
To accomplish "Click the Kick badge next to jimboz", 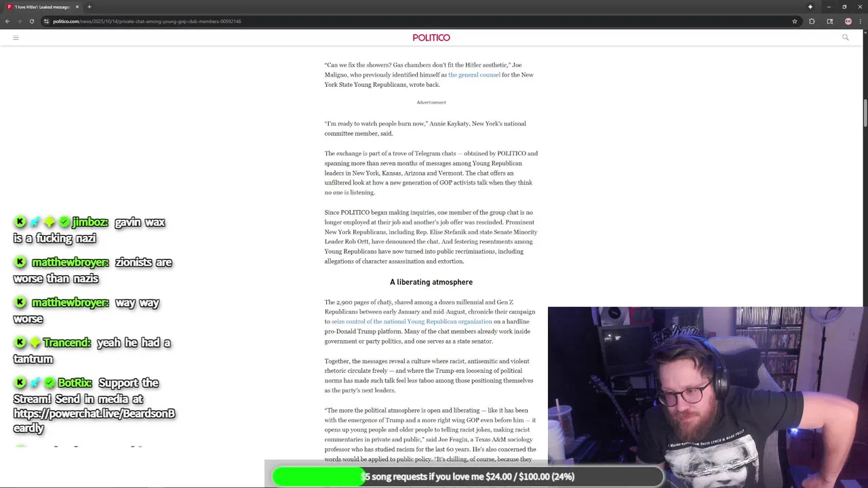I will point(20,222).
